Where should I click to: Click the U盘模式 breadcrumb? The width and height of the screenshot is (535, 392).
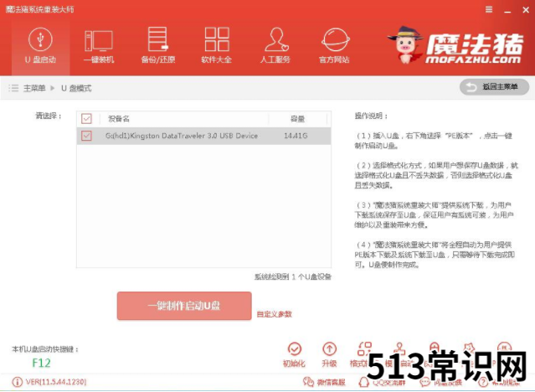[76, 88]
